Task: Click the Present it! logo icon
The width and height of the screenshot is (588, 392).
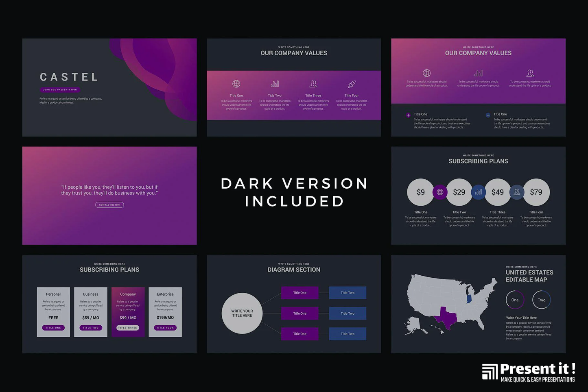Action: point(490,372)
